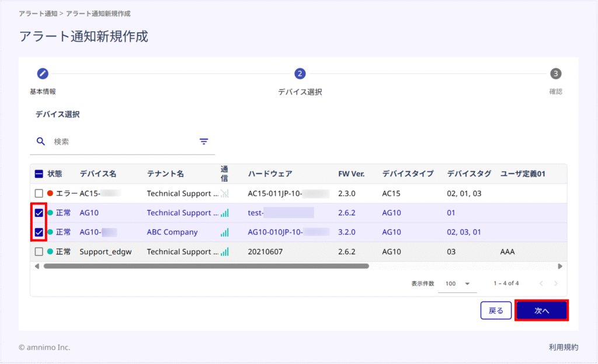Click step 3 確認 circle
Screen dimensions: 598x364
(x=556, y=73)
